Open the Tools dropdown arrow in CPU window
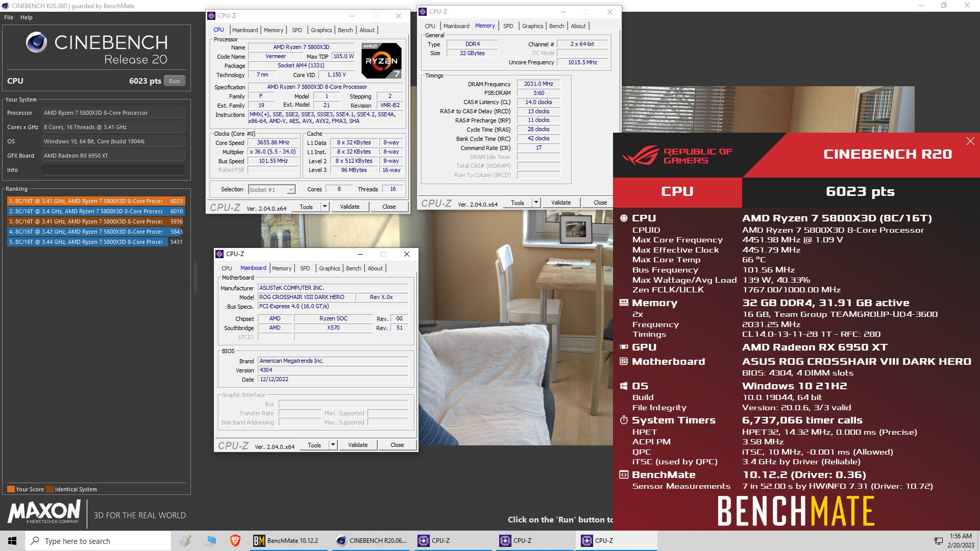The image size is (980, 551). pyautogui.click(x=325, y=207)
